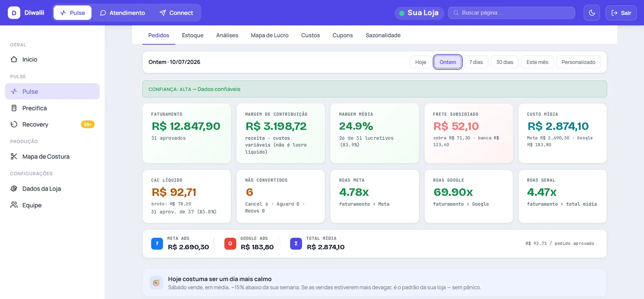Open Equipe people icon
The height and width of the screenshot is (299, 644).
[x=14, y=205]
